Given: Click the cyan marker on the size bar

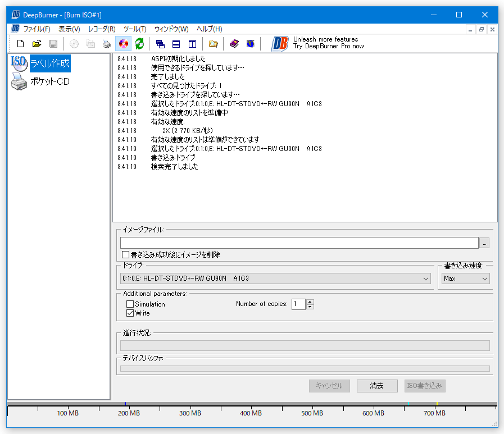Looking at the screenshot, I should click(408, 404).
